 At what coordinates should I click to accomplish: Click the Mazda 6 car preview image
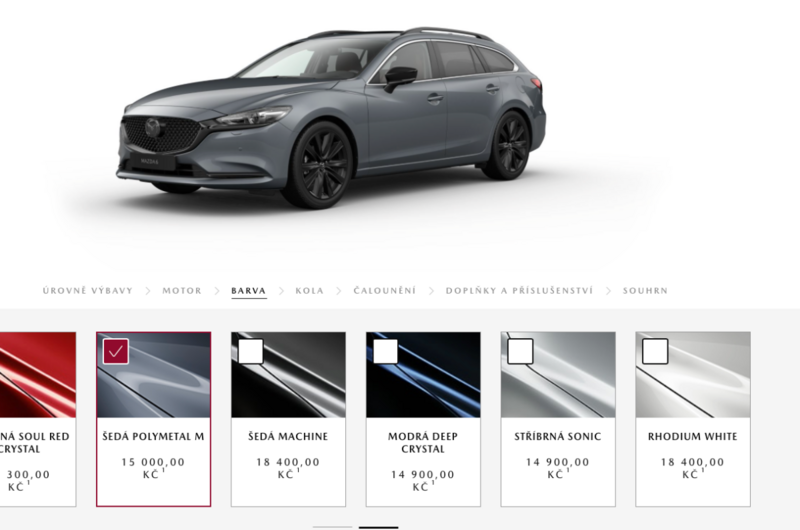click(x=332, y=117)
